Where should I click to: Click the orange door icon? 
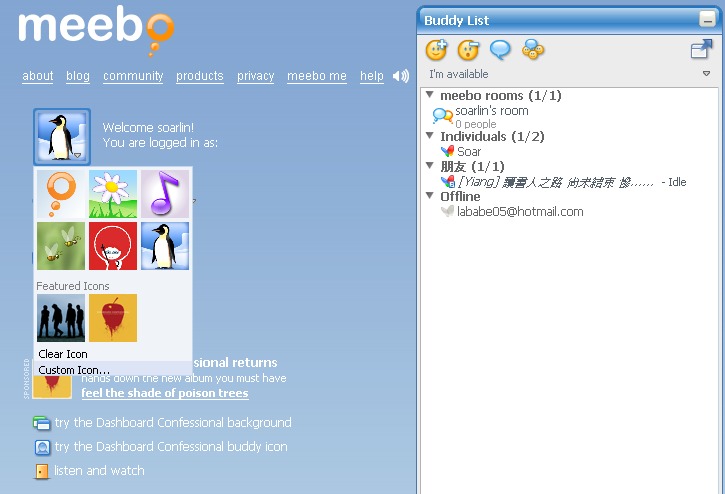pyautogui.click(x=42, y=471)
